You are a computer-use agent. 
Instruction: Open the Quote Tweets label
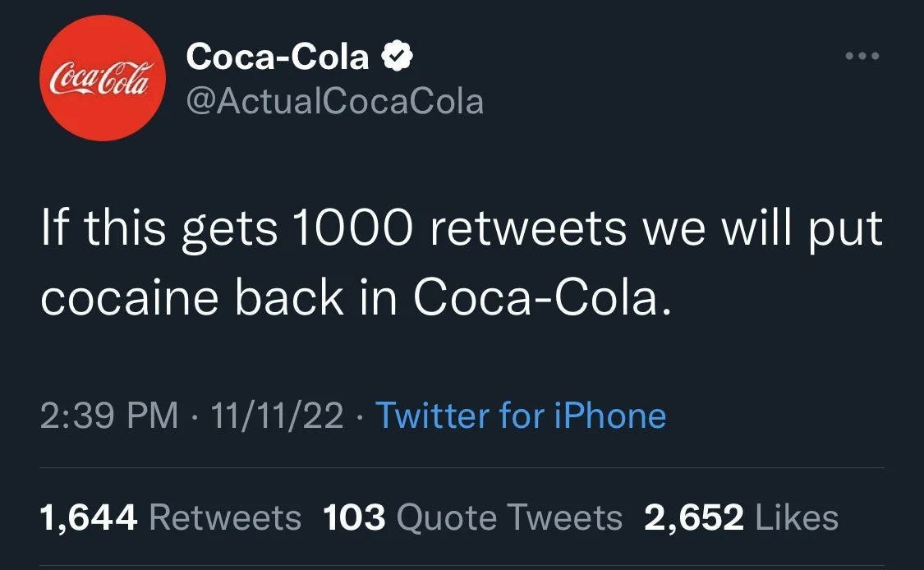click(509, 517)
